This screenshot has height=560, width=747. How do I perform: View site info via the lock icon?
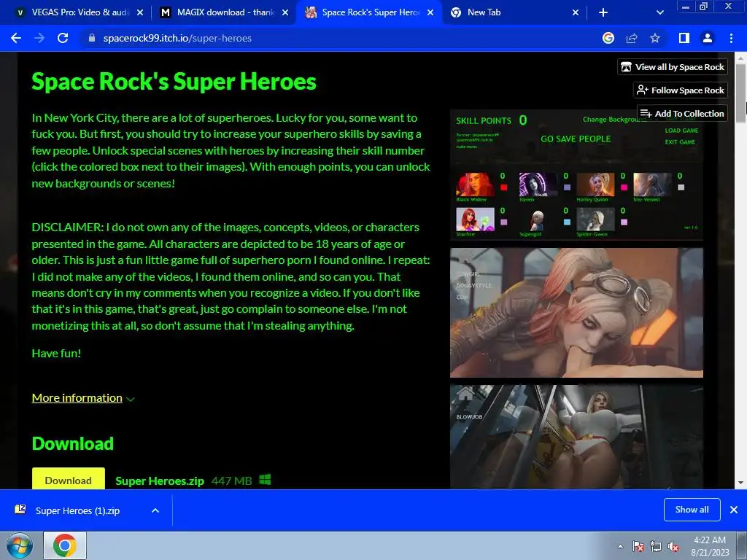[x=92, y=38]
